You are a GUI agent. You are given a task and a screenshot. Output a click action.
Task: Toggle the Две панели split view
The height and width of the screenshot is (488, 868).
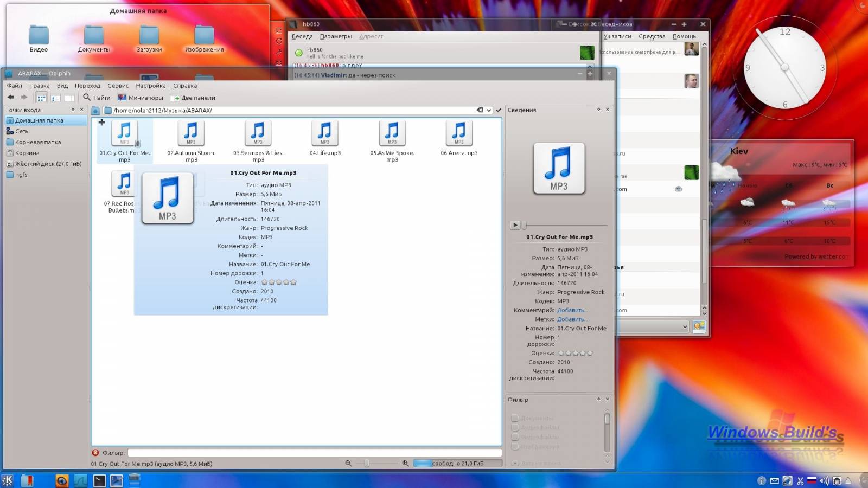click(x=193, y=98)
